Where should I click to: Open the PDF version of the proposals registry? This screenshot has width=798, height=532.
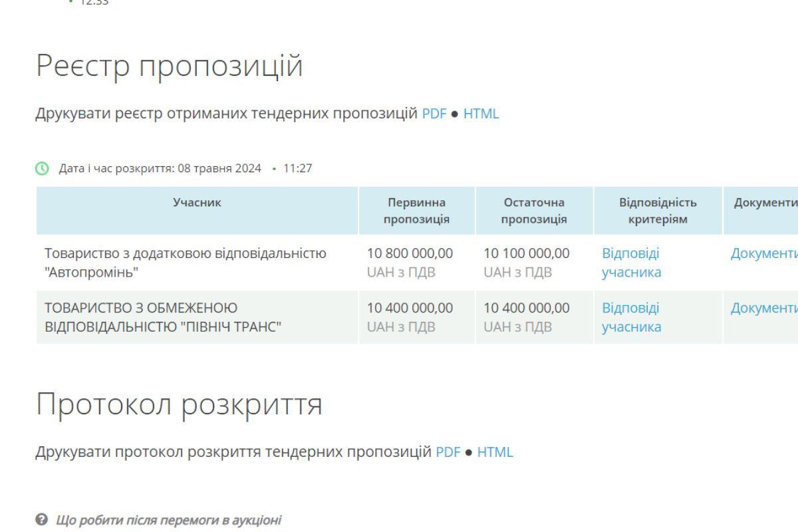point(433,114)
